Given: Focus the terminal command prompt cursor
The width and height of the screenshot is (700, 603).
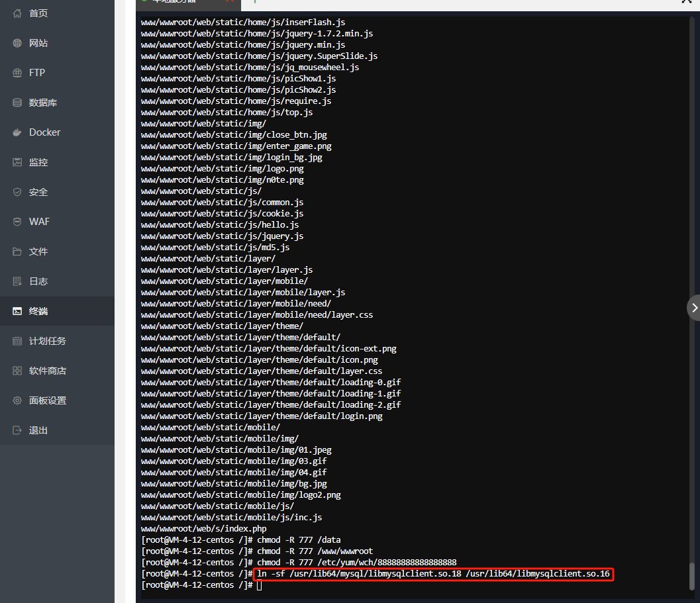Looking at the screenshot, I should pyautogui.click(x=260, y=585).
